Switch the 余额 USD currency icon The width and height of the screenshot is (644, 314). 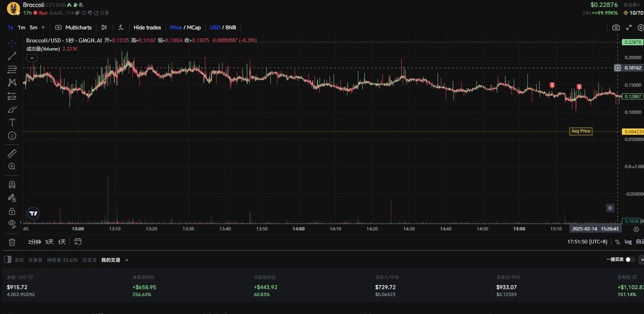tap(31, 277)
